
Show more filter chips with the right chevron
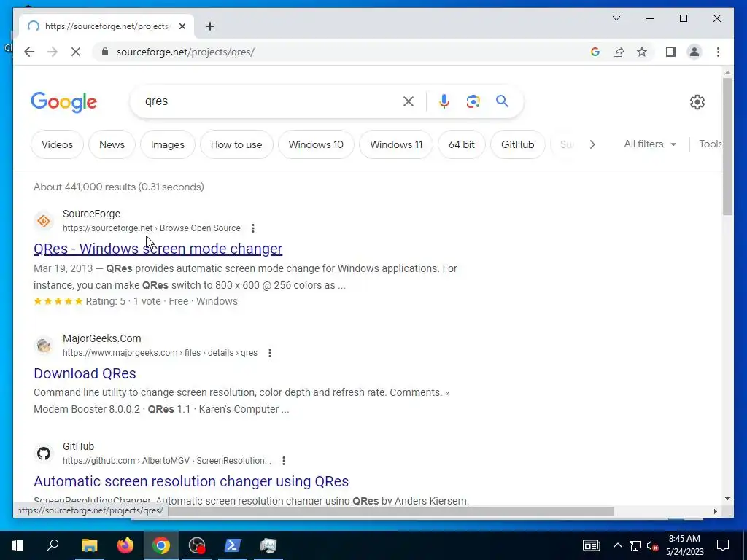592,144
